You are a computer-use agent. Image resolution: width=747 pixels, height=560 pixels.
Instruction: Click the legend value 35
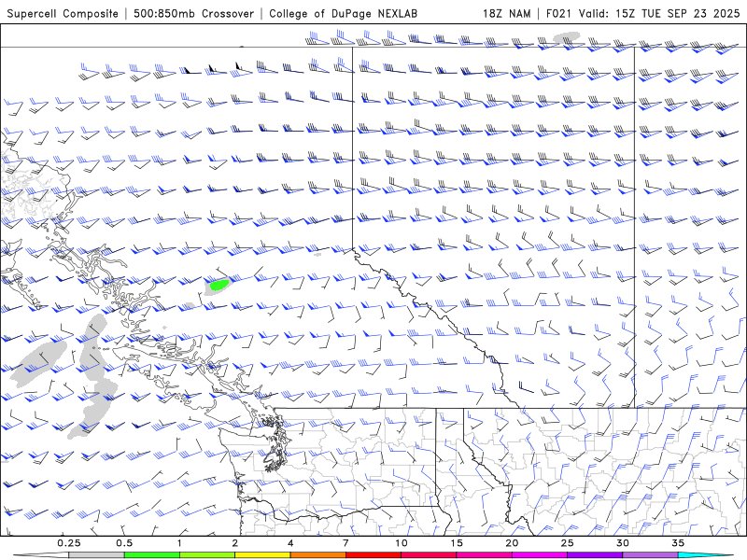(678, 543)
